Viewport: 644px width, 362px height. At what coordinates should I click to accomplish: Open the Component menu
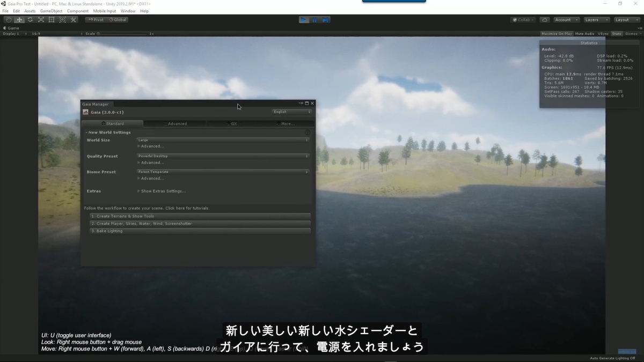pos(78,11)
